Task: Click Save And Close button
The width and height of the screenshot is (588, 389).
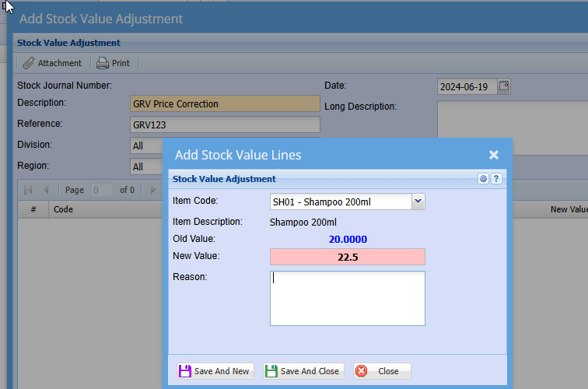Action: pos(303,371)
